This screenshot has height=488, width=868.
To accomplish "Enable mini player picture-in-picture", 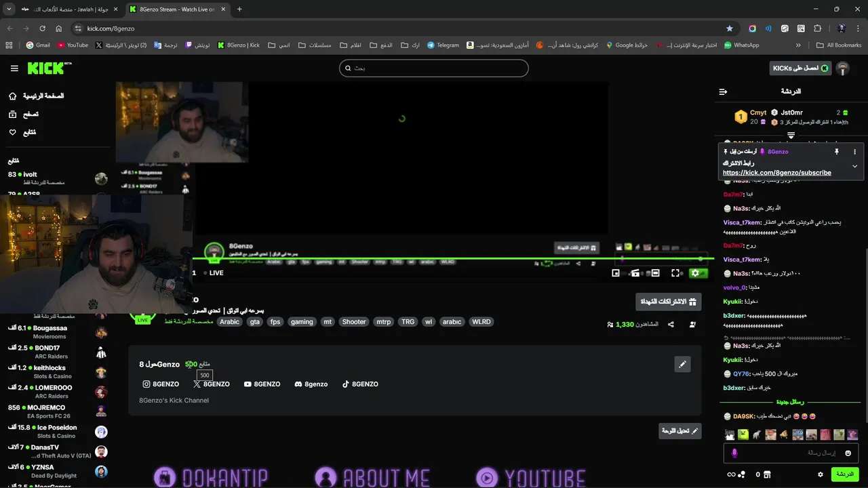I will [616, 273].
